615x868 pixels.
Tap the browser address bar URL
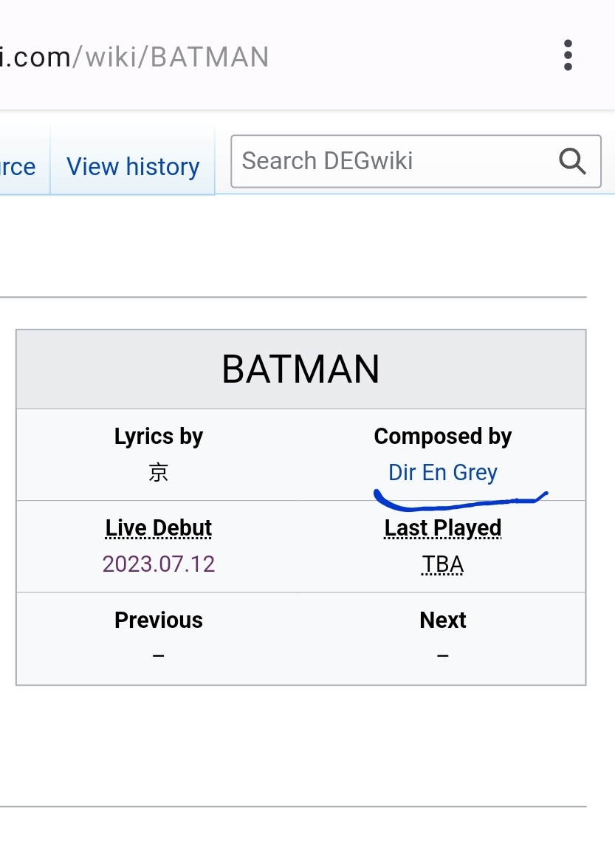pyautogui.click(x=134, y=57)
